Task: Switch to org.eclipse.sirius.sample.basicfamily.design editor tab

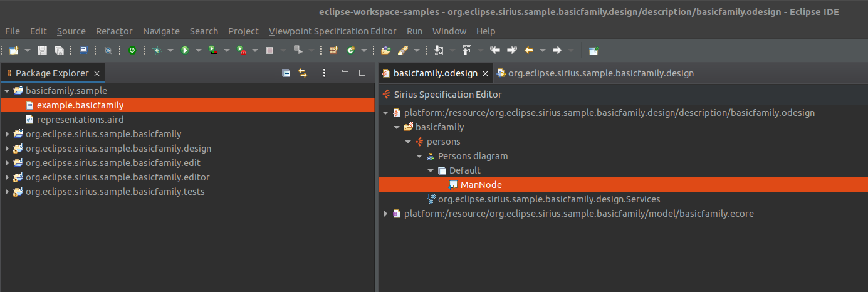Action: coord(595,73)
